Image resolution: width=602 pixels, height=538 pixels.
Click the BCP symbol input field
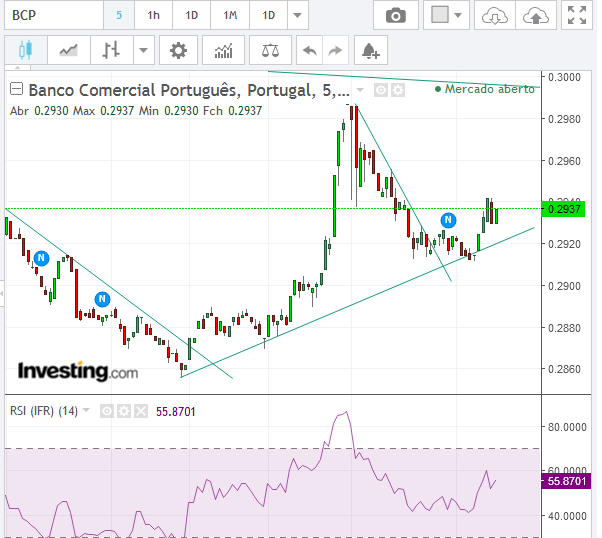point(54,15)
